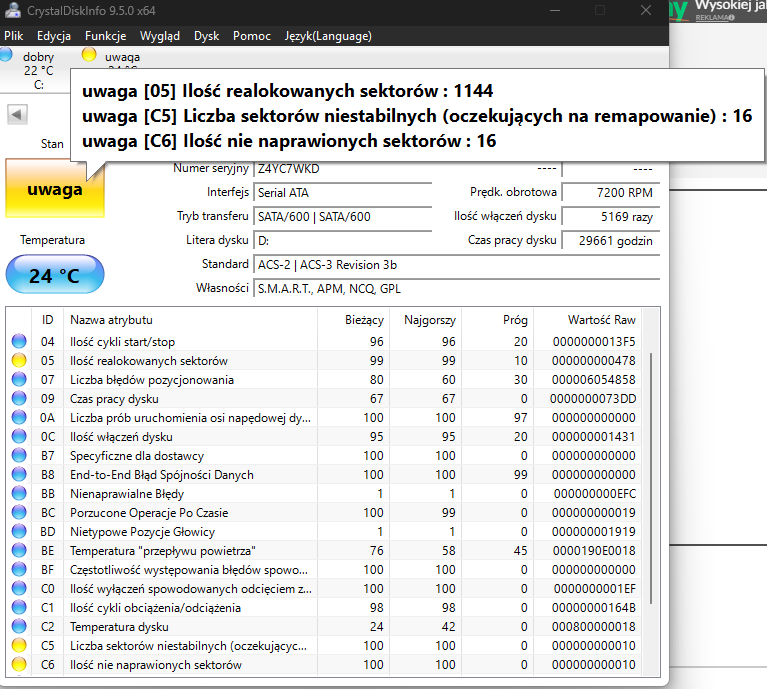Click the yellow uwaga health status button
This screenshot has width=767, height=689.
(x=55, y=189)
